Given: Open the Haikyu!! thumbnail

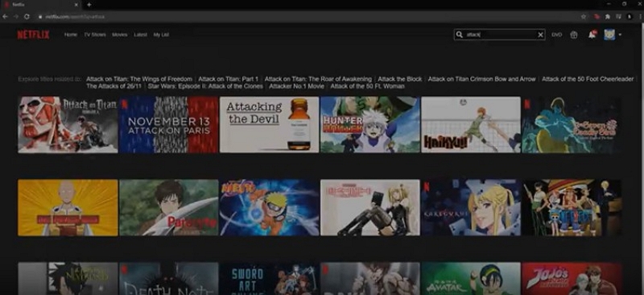Looking at the screenshot, I should [x=471, y=125].
